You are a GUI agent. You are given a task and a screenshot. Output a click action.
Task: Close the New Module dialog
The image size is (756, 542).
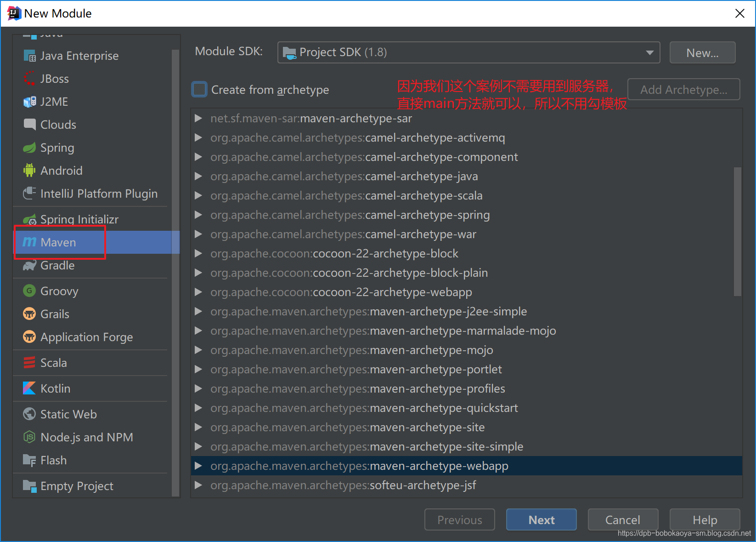[x=739, y=13]
